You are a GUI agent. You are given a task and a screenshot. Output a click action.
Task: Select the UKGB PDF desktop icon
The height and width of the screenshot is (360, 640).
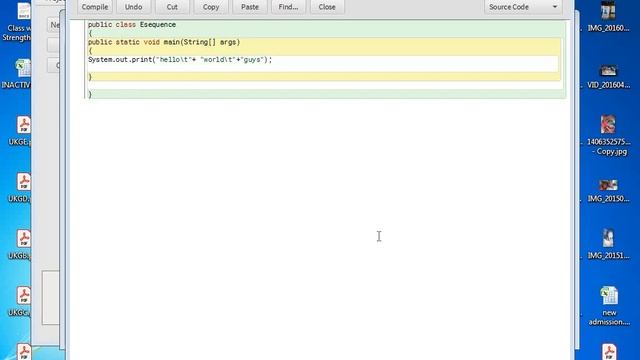19,245
